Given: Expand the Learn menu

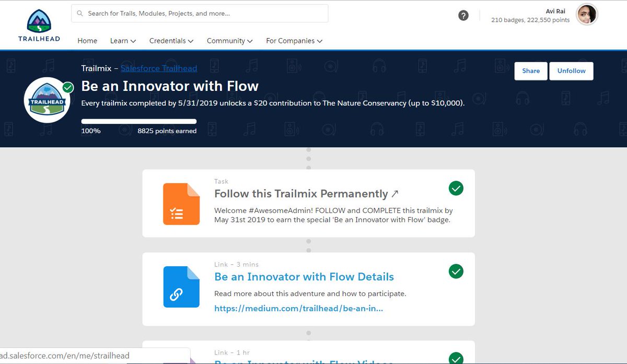Looking at the screenshot, I should (123, 41).
